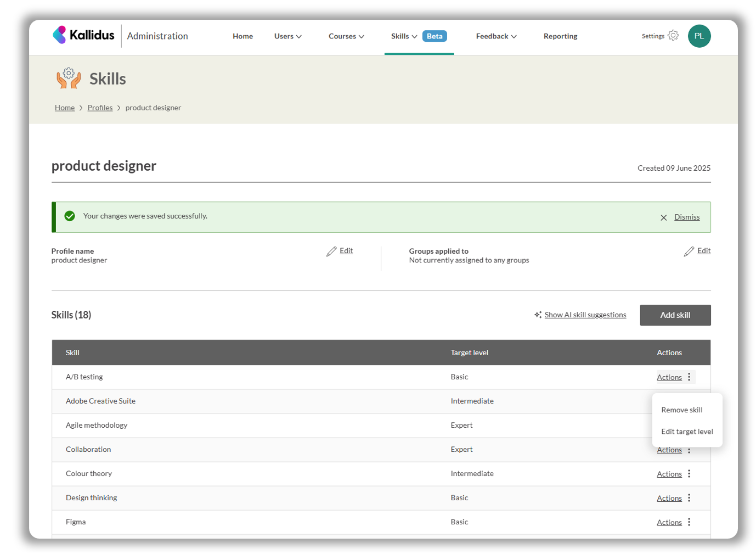Click Actions link for Design thinking
This screenshot has height=554, width=756.
(669, 499)
